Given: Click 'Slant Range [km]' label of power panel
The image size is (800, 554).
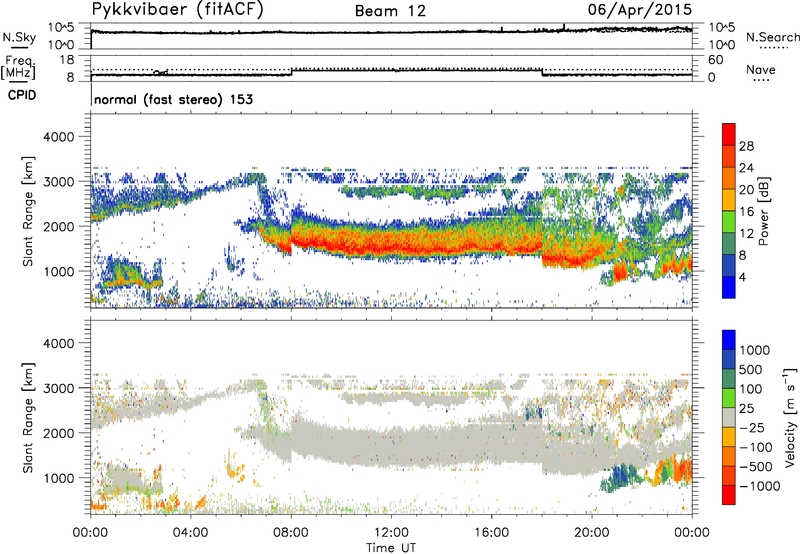Looking at the screenshot, I should click(28, 211).
